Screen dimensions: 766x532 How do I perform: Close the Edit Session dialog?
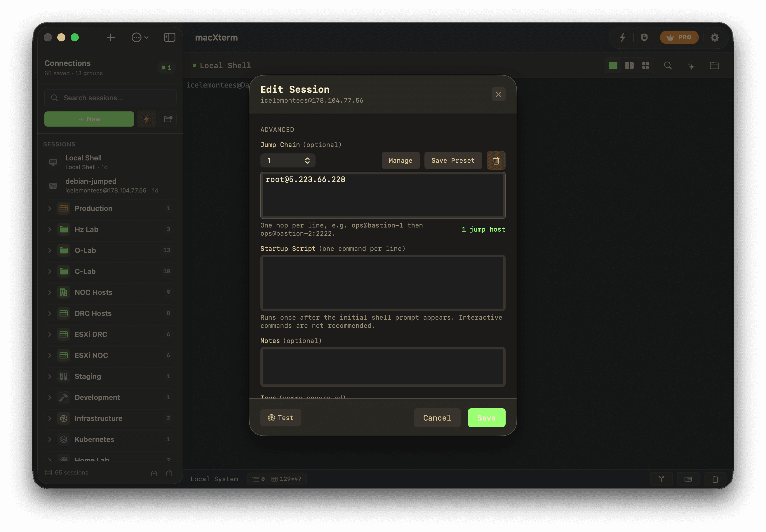498,94
